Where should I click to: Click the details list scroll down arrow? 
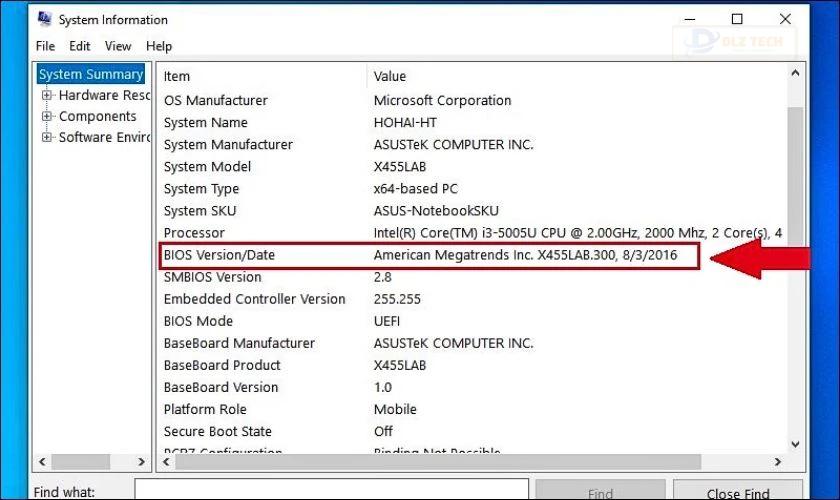(795, 444)
